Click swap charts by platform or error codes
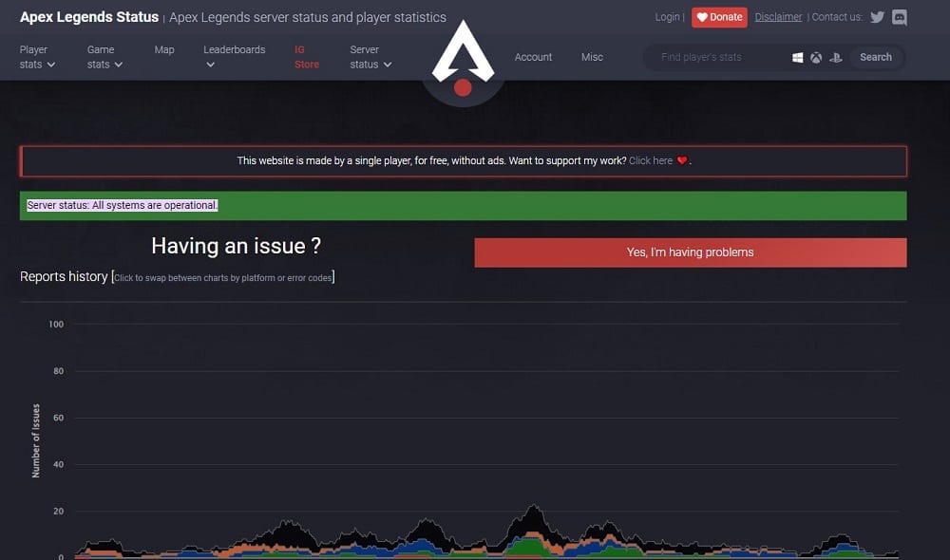 coord(223,278)
